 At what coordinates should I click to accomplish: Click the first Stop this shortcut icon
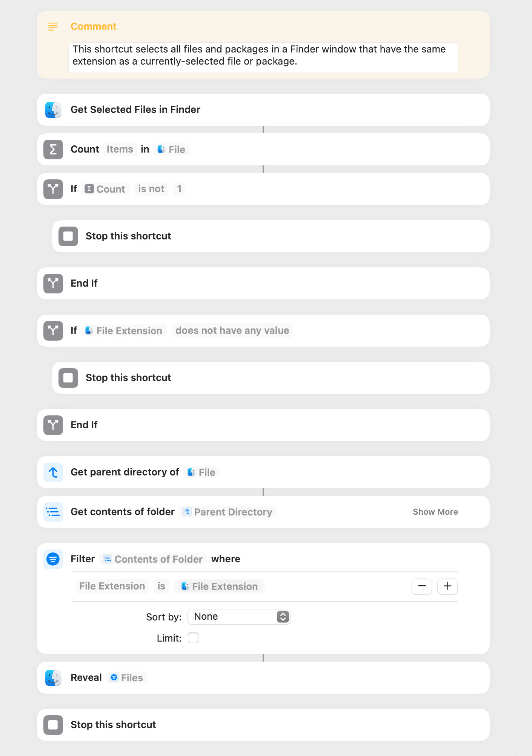[68, 236]
